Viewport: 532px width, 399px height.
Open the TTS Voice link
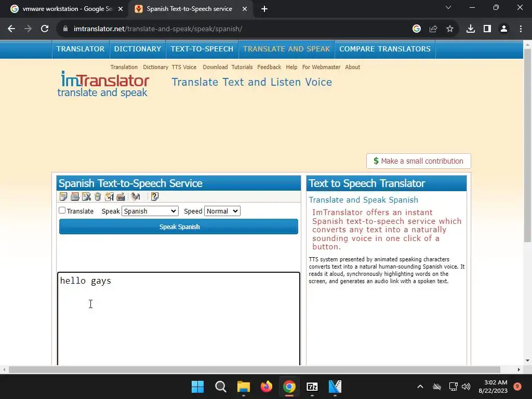point(184,67)
